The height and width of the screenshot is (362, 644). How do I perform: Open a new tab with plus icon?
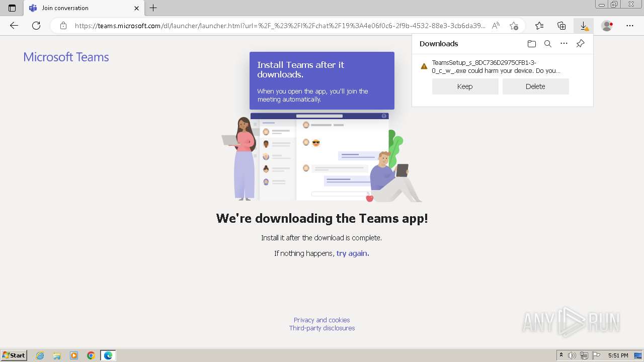click(x=153, y=8)
